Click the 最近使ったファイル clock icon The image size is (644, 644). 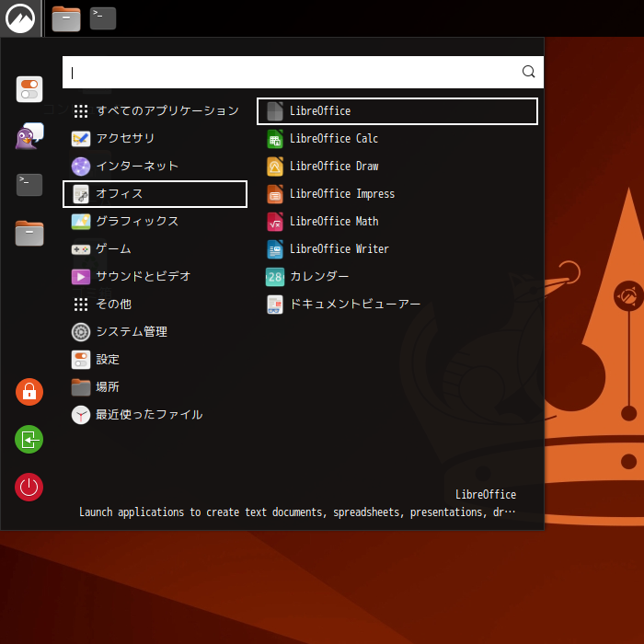click(81, 415)
